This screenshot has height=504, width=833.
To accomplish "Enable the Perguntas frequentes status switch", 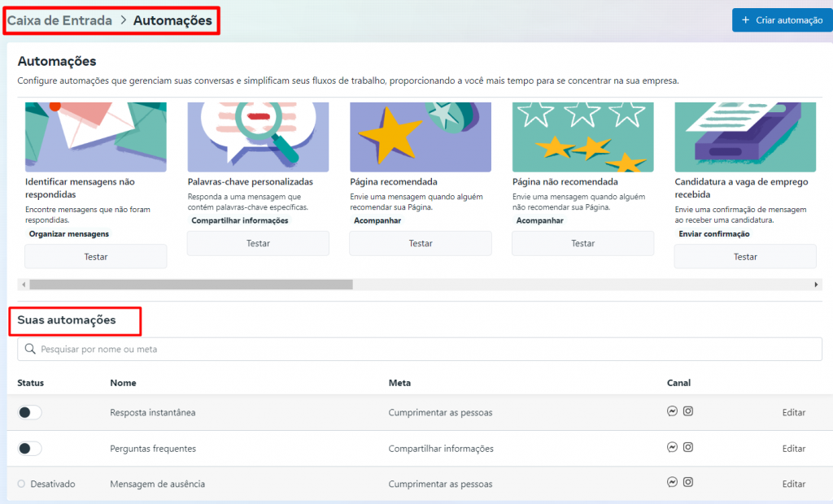I will click(x=29, y=449).
